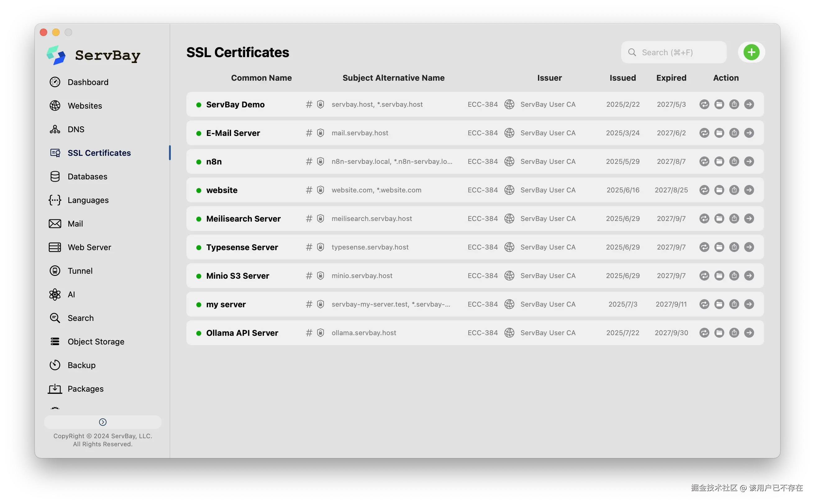Viewport: 815px width, 504px height.
Task: Select Object Storage in sidebar
Action: (96, 342)
